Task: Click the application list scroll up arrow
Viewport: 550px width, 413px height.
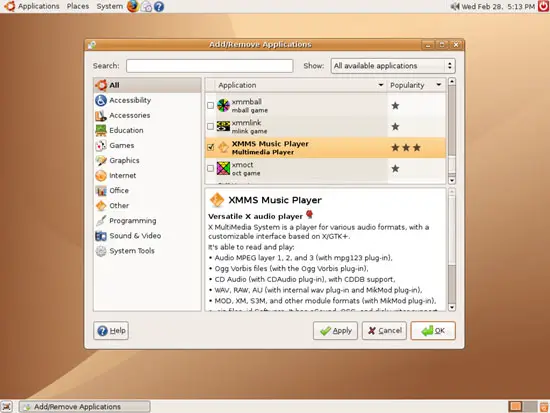Action: 452,82
